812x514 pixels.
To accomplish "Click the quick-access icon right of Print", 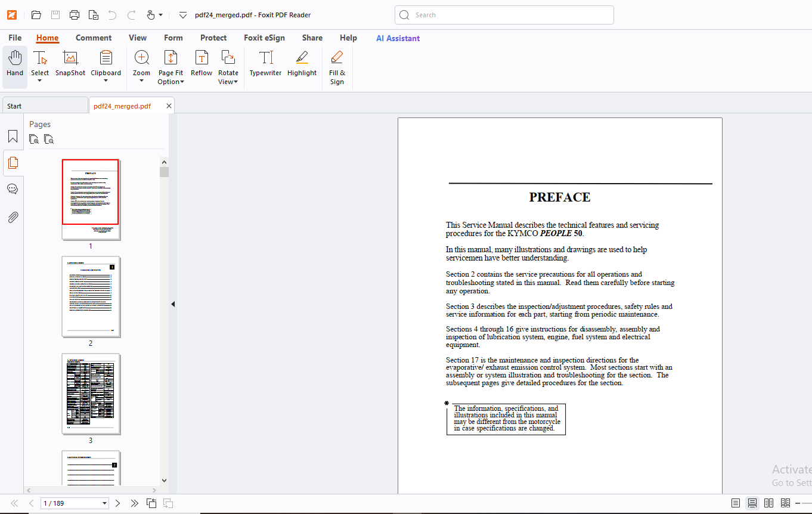I will pos(94,15).
